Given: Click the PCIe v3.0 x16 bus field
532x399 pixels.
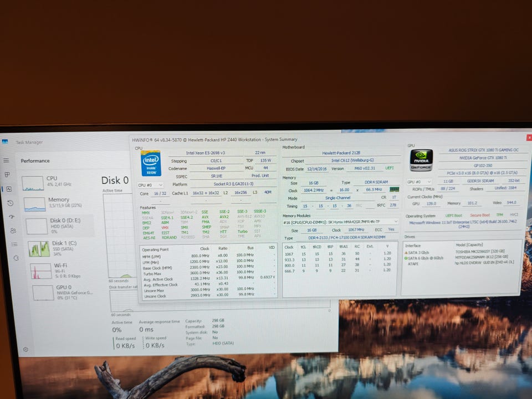Looking at the screenshot, I should [x=482, y=173].
